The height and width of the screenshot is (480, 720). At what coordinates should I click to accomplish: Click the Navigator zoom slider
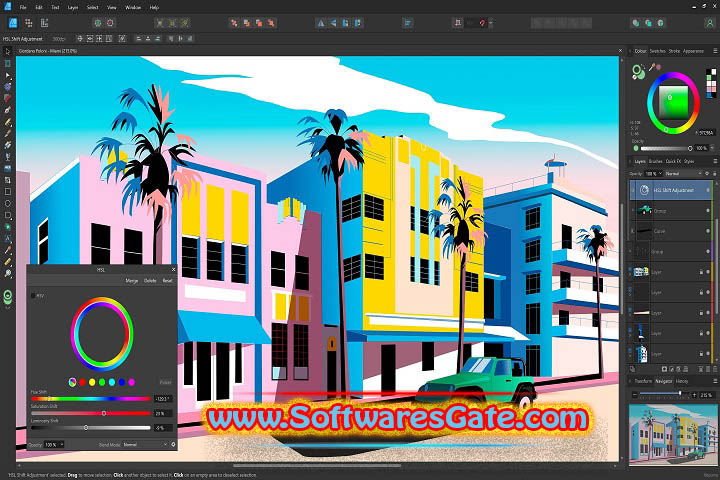664,394
